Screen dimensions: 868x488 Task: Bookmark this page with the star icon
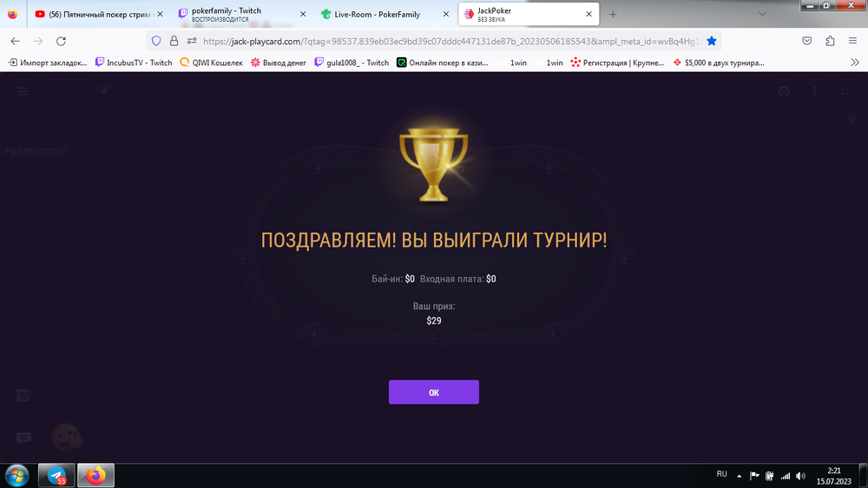pyautogui.click(x=712, y=41)
